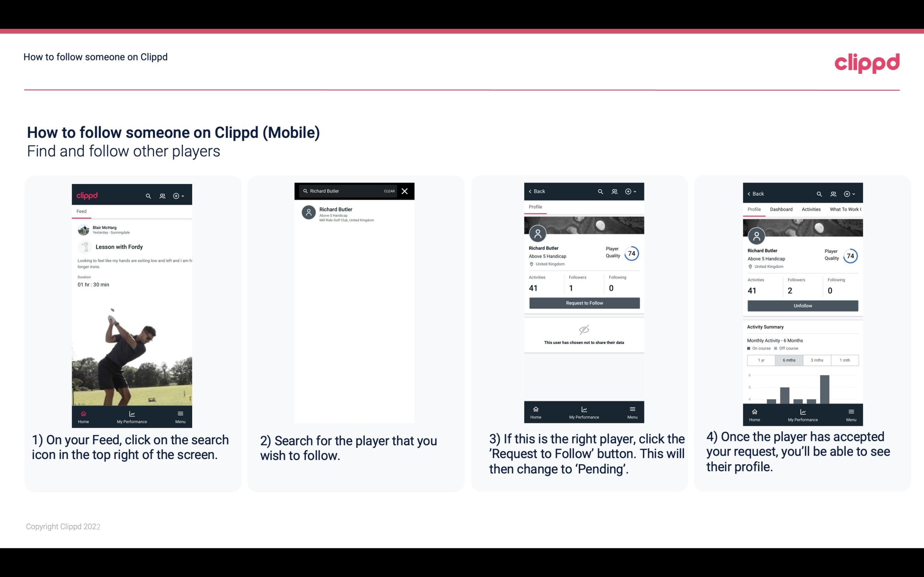Select the Dashboard tab on profile screen
The width and height of the screenshot is (924, 577).
[x=781, y=209]
